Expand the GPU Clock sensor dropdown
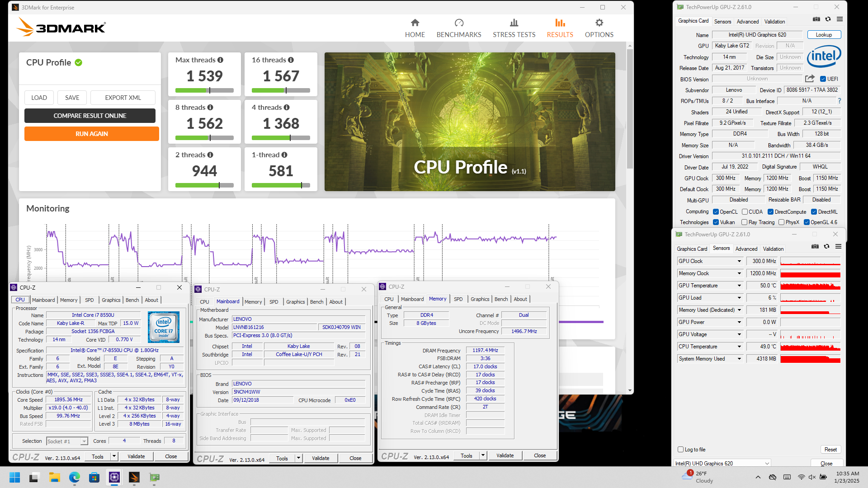The height and width of the screenshot is (488, 868). (740, 261)
